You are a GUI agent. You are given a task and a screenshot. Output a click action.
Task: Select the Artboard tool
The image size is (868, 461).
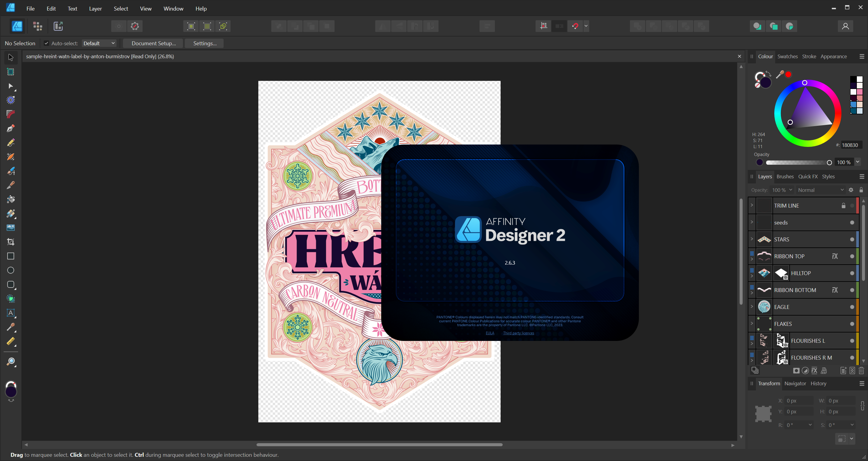[x=11, y=72]
